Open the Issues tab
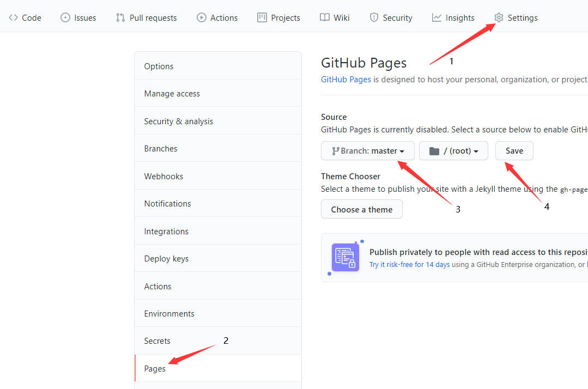 [78, 17]
